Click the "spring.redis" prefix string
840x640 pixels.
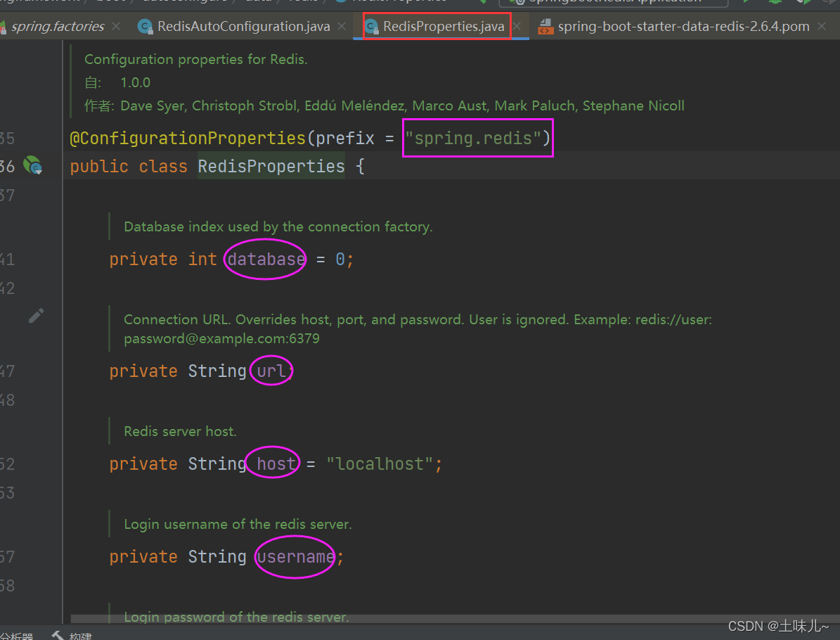474,139
